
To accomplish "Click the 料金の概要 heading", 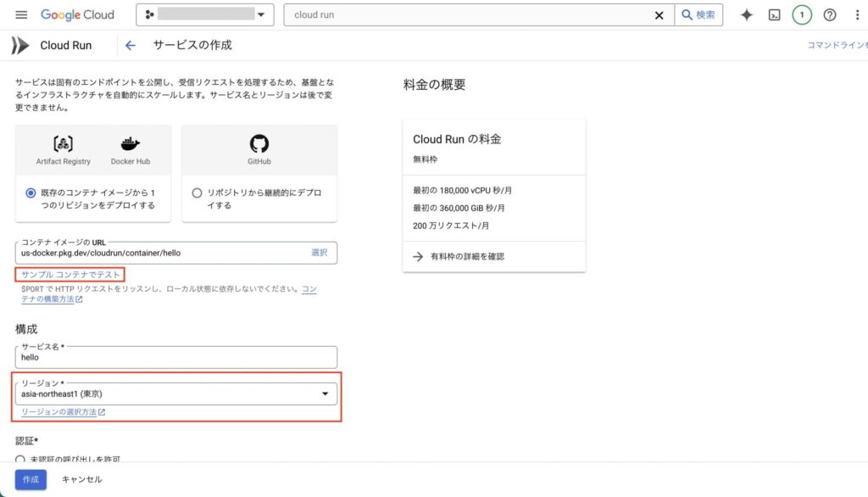I will click(x=435, y=85).
